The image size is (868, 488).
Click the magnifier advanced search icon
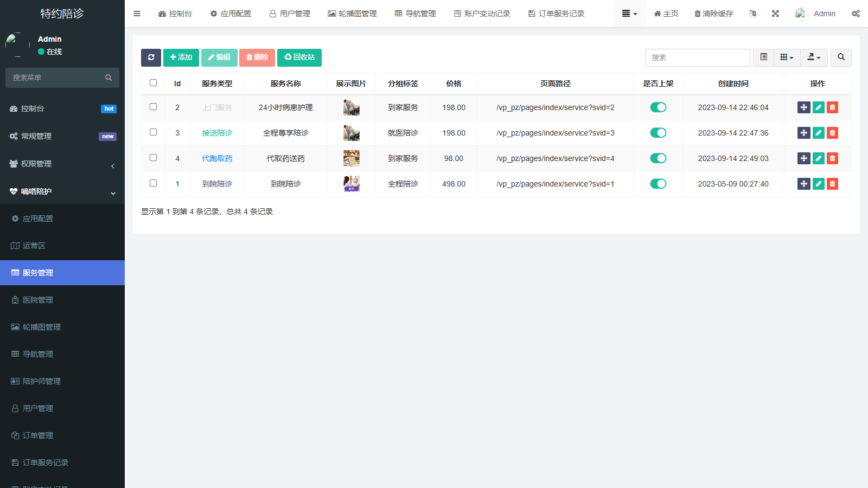pyautogui.click(x=841, y=57)
